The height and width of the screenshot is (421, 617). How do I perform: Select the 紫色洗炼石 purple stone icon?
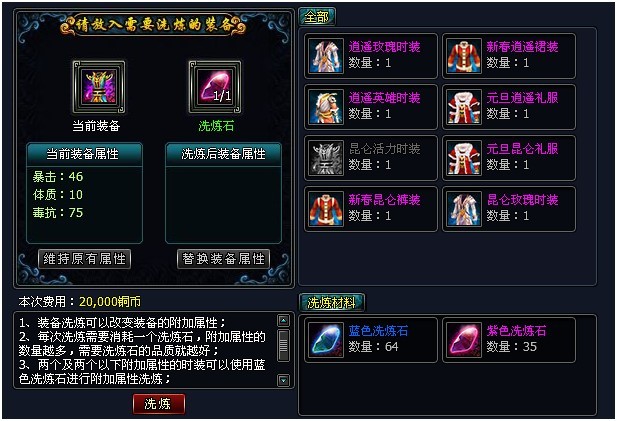tap(464, 340)
